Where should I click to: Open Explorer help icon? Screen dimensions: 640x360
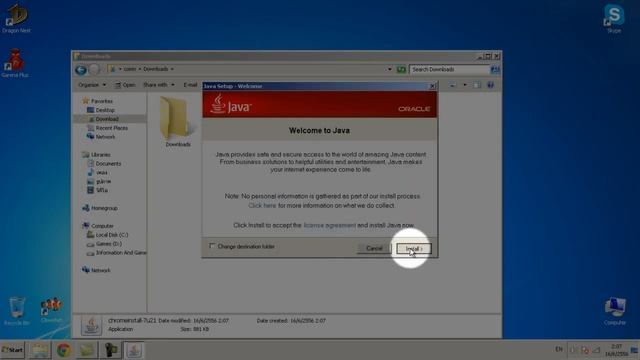point(490,85)
